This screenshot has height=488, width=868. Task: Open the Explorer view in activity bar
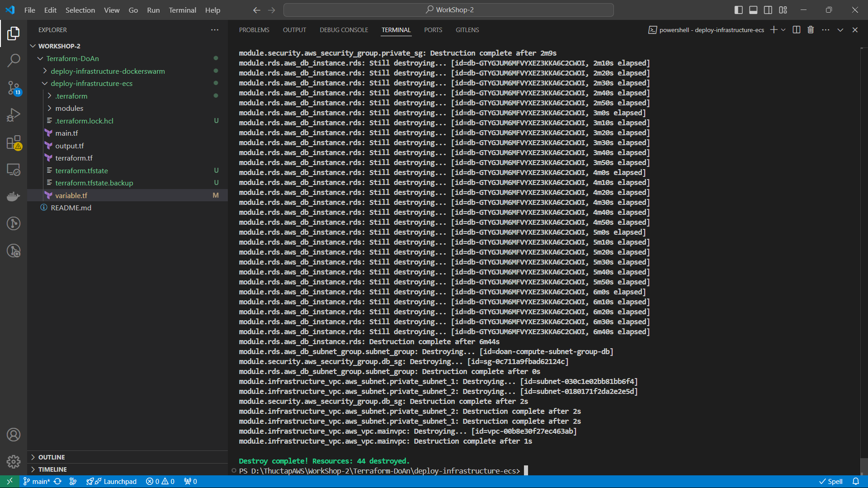point(14,33)
